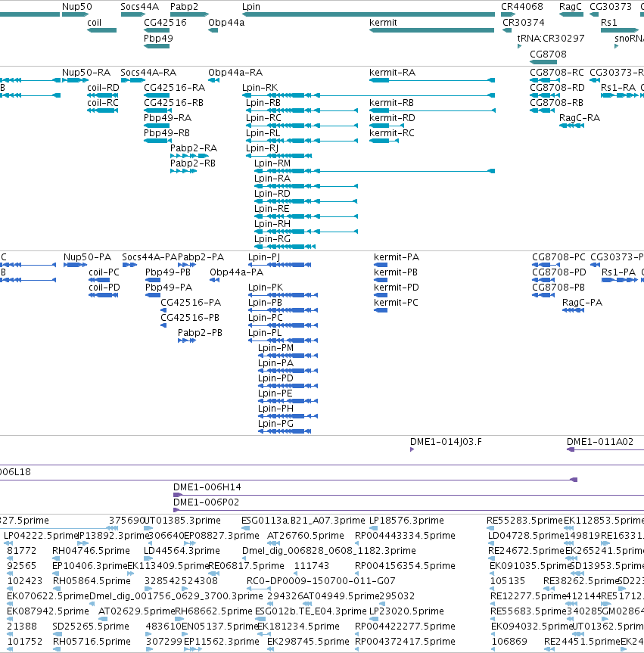644x653 pixels.
Task: Click the kermit gene label
Action: 383,23
